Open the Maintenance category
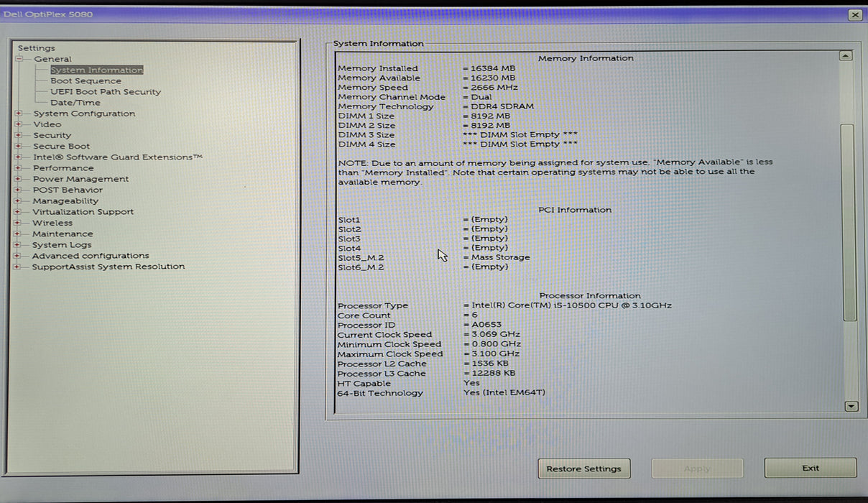The image size is (868, 503). [63, 234]
